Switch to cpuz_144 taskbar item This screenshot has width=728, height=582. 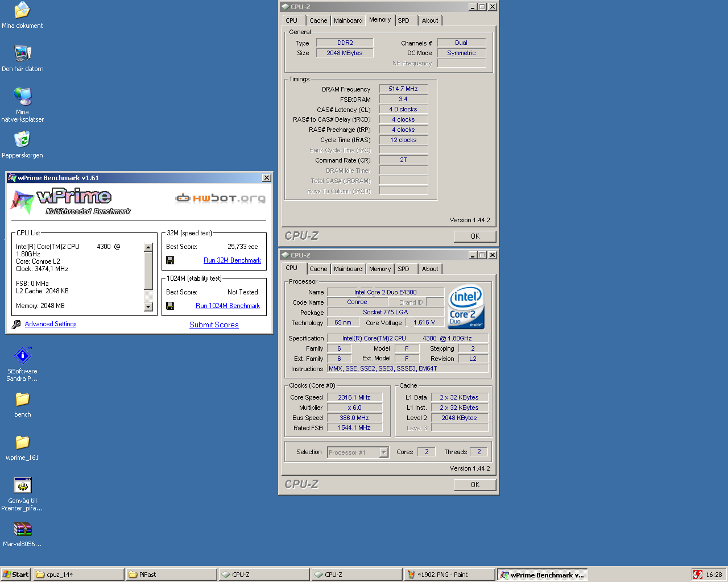coord(78,575)
